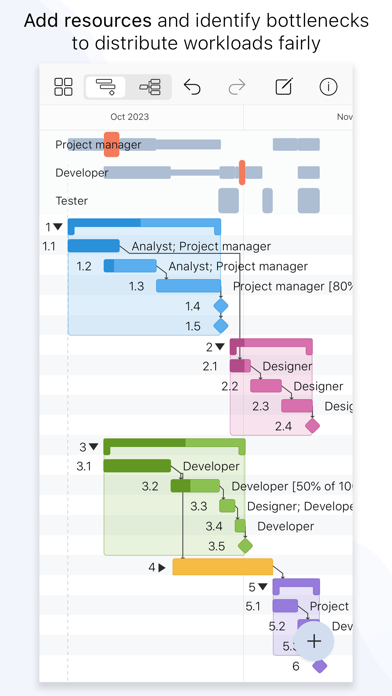Select task bar 2.1
The image size is (392, 696).
(x=240, y=366)
